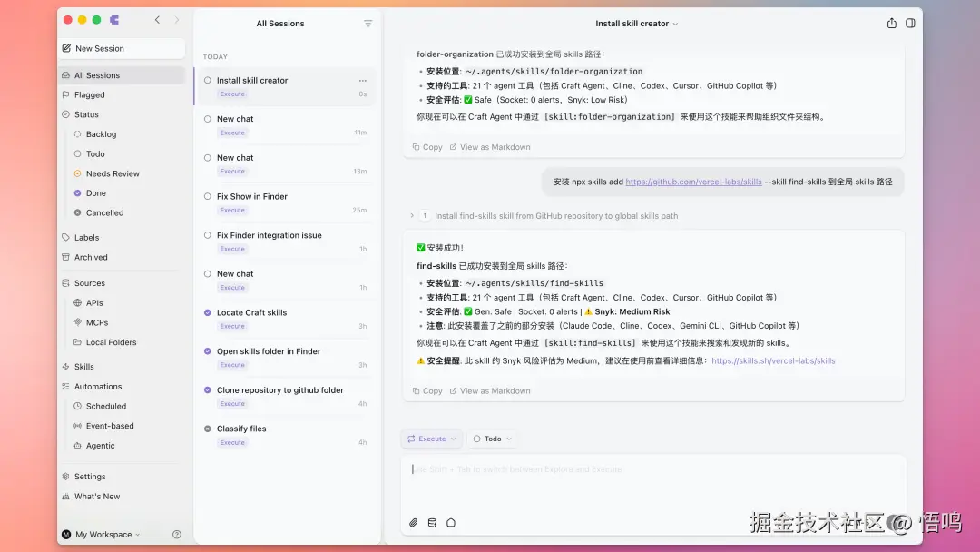Open MCPs under Sources
This screenshot has width=980, height=552.
[x=97, y=322]
